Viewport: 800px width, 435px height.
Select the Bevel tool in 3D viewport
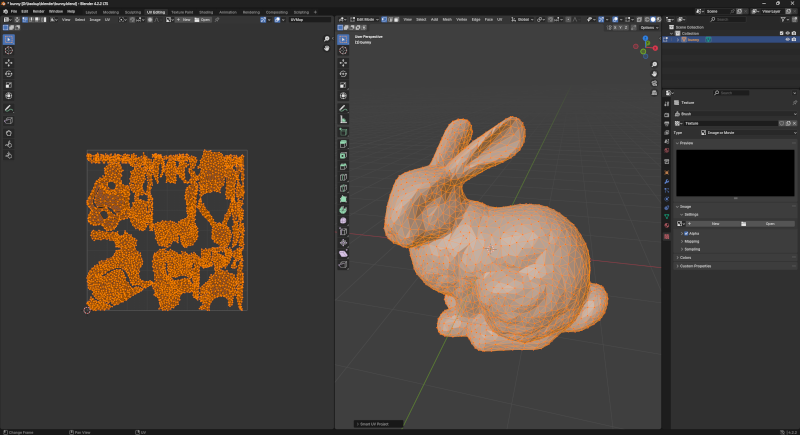click(343, 167)
